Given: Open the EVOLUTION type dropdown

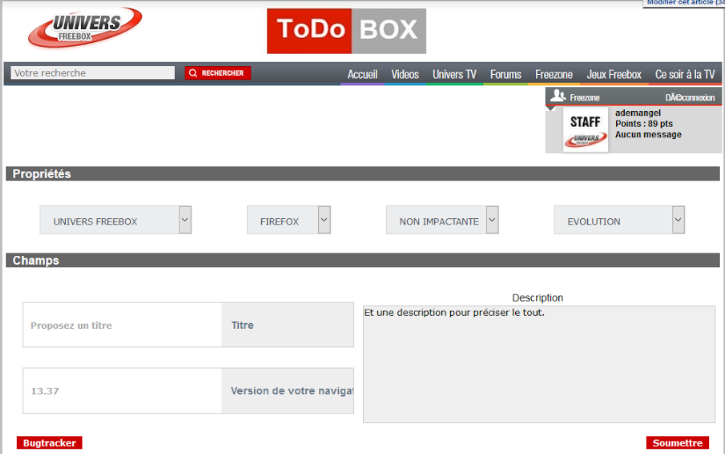Looking at the screenshot, I should coord(619,221).
